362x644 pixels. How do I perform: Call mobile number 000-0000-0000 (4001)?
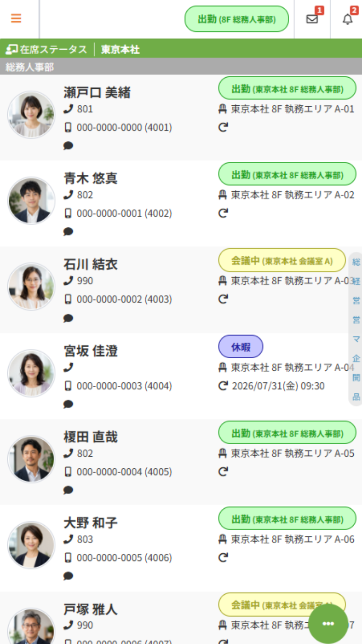[124, 127]
